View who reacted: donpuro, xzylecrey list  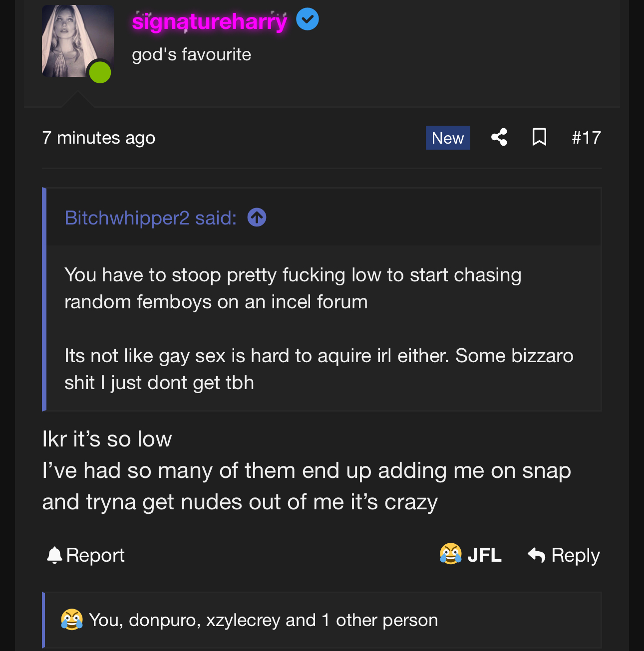263,620
